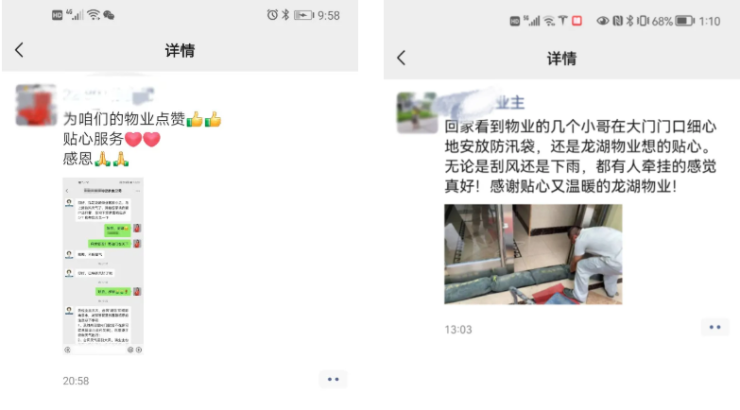This screenshot has height=410, width=740.
Task: Tap the 20:58 timestamp
Action: 76,381
